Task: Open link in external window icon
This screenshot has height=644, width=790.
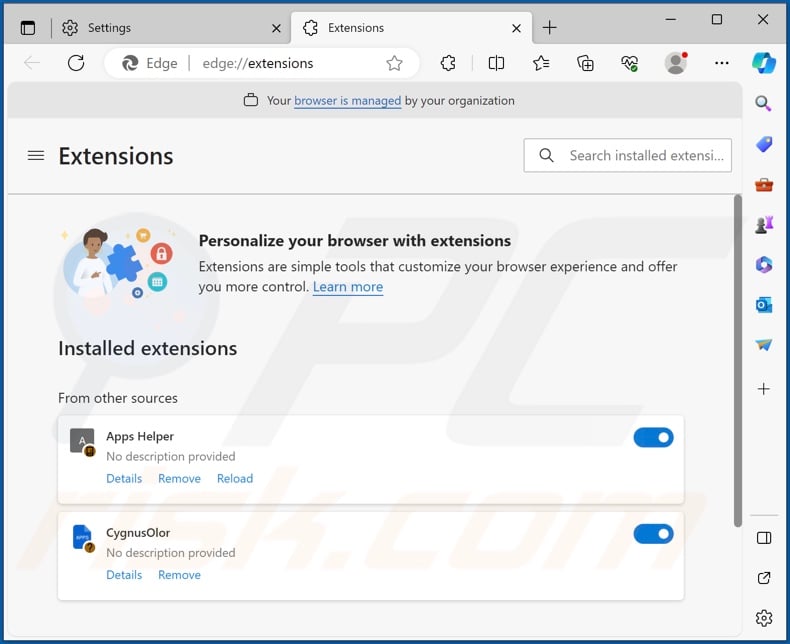Action: pos(764,578)
